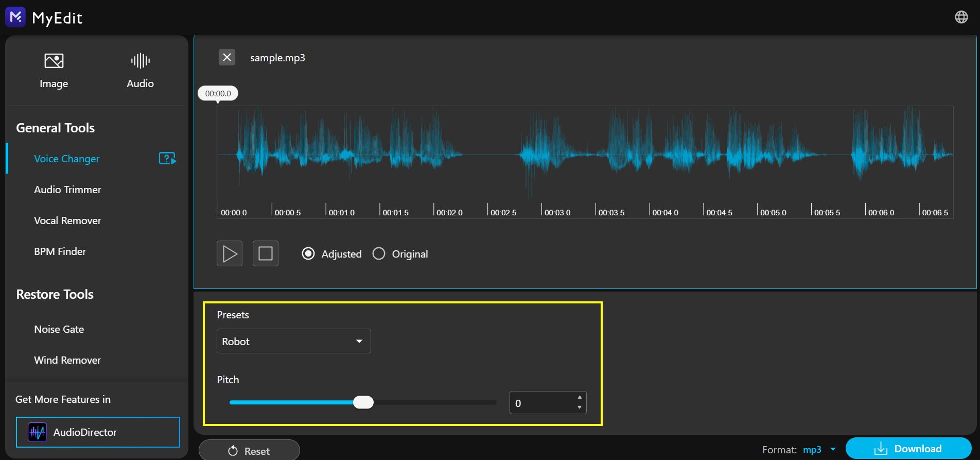Switch to the Image tools section
The width and height of the screenshot is (980, 460).
coord(54,71)
